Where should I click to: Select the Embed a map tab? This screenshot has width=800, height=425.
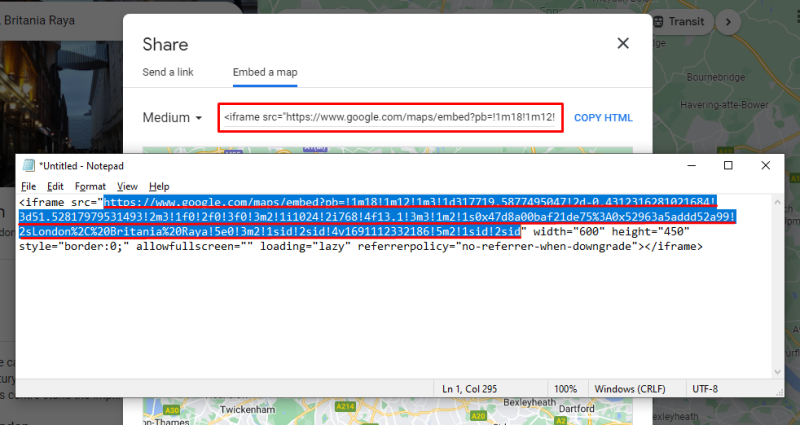click(265, 72)
